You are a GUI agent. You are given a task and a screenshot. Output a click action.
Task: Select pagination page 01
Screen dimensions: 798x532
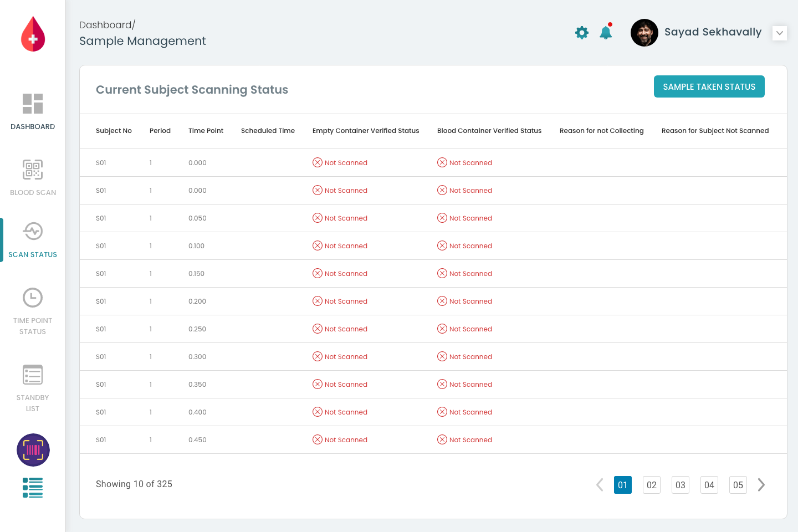(623, 485)
